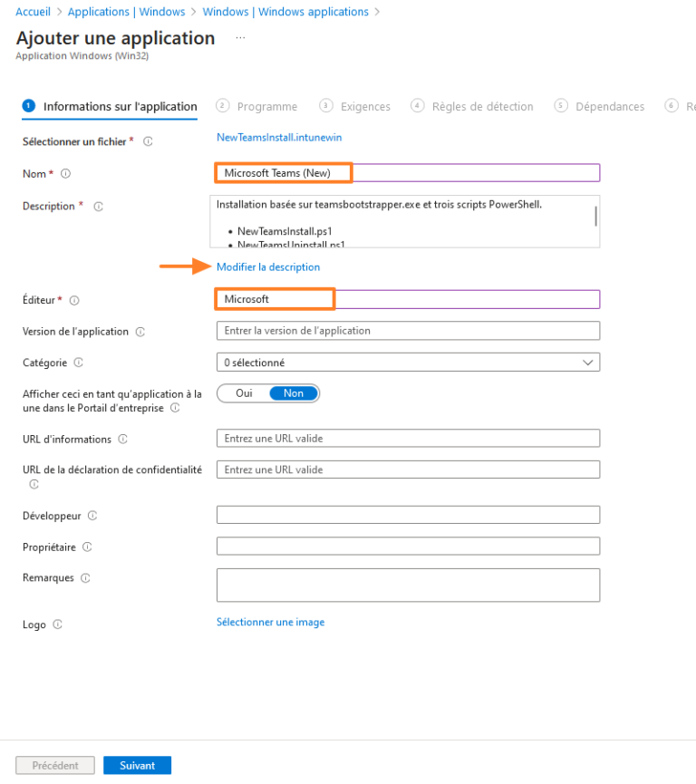Click the info icon beside Description
The width and height of the screenshot is (696, 784).
(x=98, y=206)
